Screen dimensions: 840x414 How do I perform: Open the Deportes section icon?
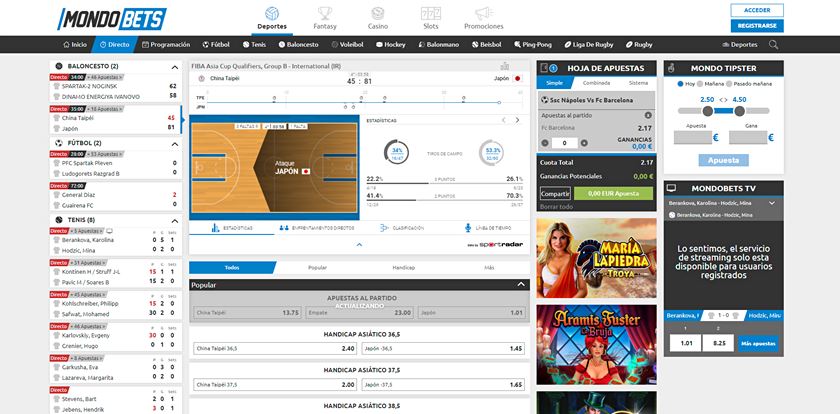pyautogui.click(x=272, y=13)
